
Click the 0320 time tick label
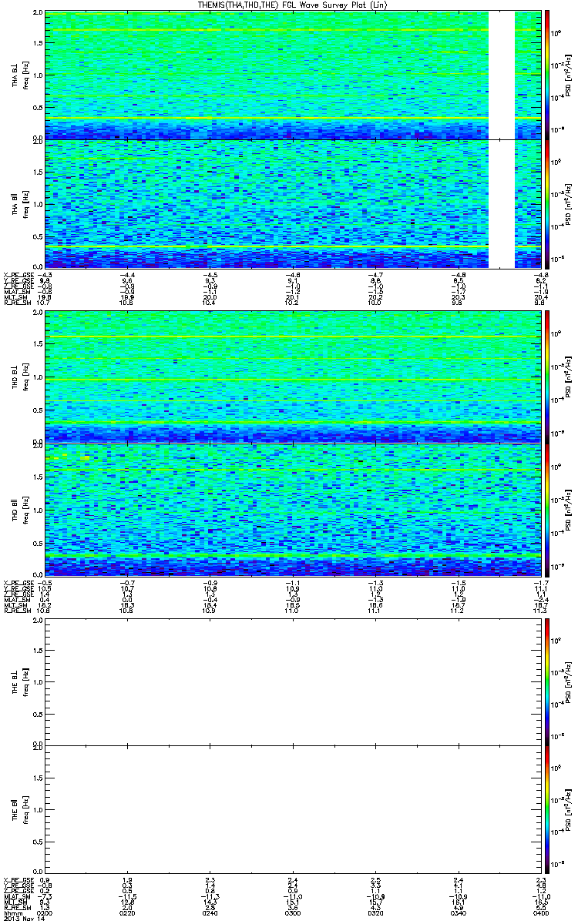[375, 912]
